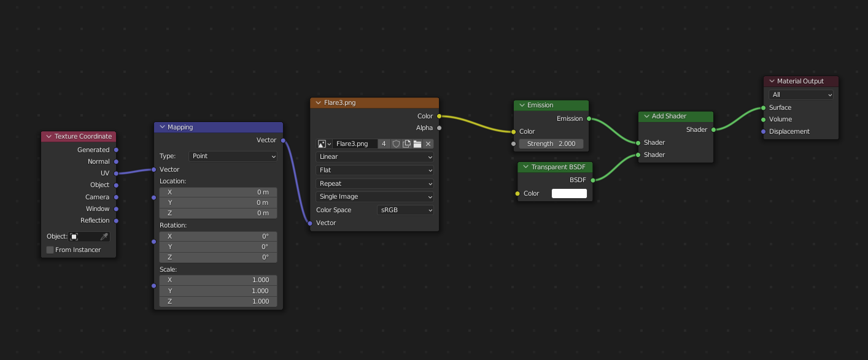Click the Scale Z value field

point(218,301)
